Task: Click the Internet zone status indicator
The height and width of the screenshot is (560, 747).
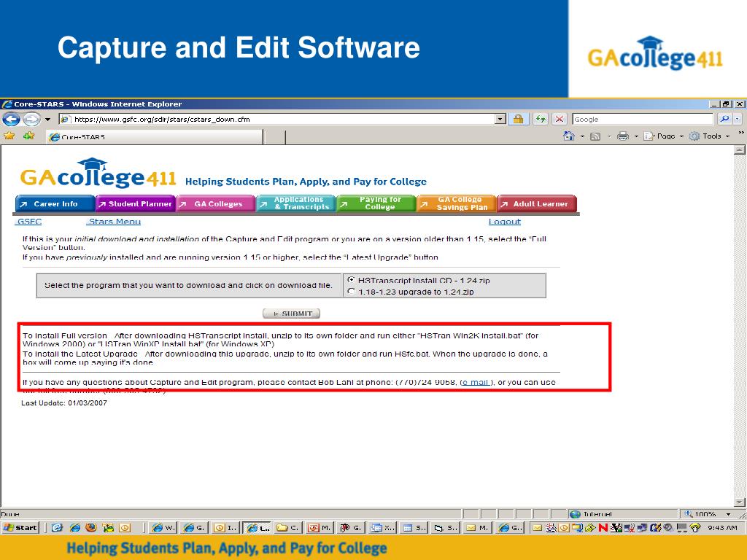Action: [623, 514]
